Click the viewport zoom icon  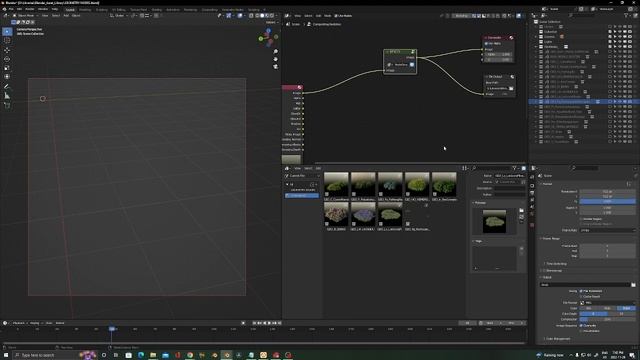[x=276, y=52]
